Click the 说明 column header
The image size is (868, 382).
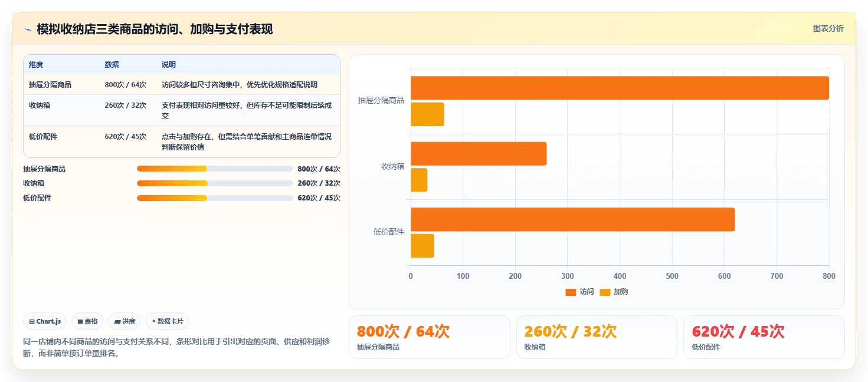tap(169, 65)
